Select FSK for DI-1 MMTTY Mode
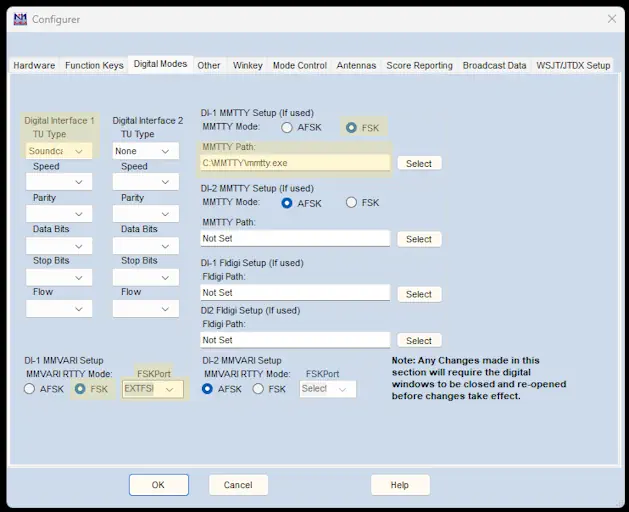The width and height of the screenshot is (629, 512). click(351, 127)
